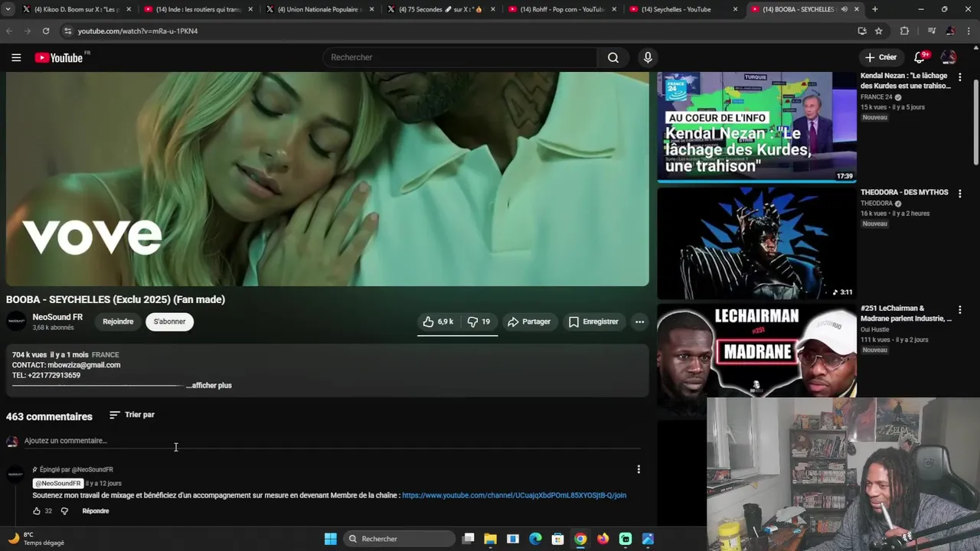Like the pinned NeoSoundFR comment
The height and width of the screenshot is (551, 980).
coord(37,511)
